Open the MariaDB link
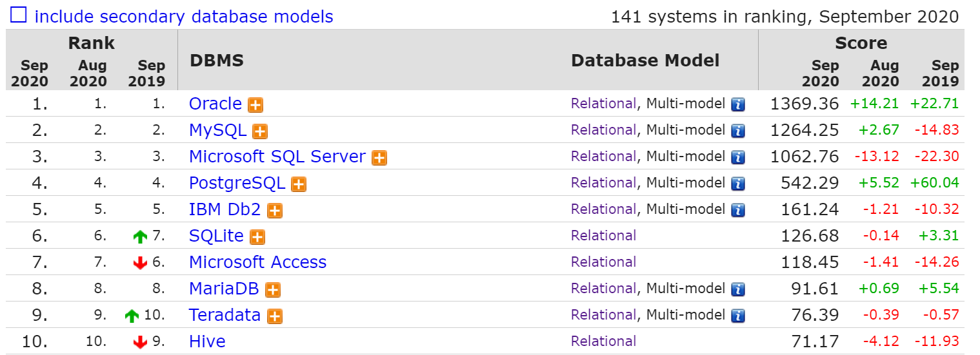This screenshot has height=355, width=980. (x=224, y=289)
